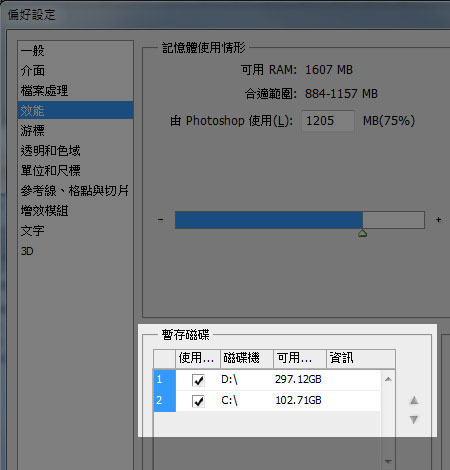Click the 102.71GB free space cell
Viewport: 450px width, 470px height.
click(x=298, y=400)
